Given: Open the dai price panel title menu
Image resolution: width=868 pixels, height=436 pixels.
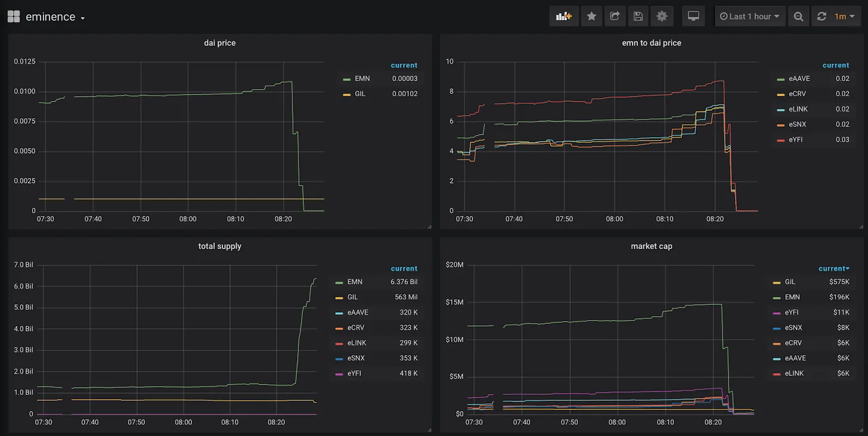Looking at the screenshot, I should point(219,43).
